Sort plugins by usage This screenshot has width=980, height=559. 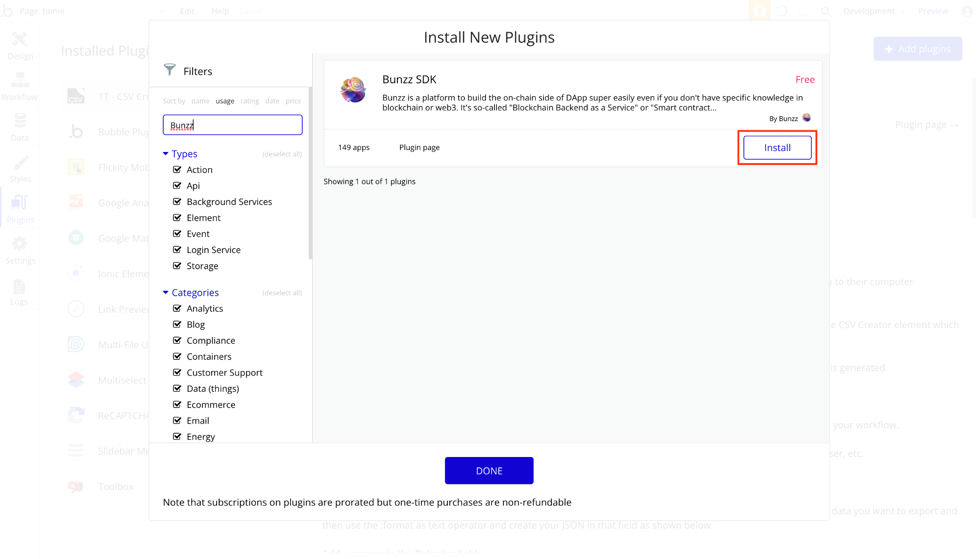pyautogui.click(x=225, y=101)
